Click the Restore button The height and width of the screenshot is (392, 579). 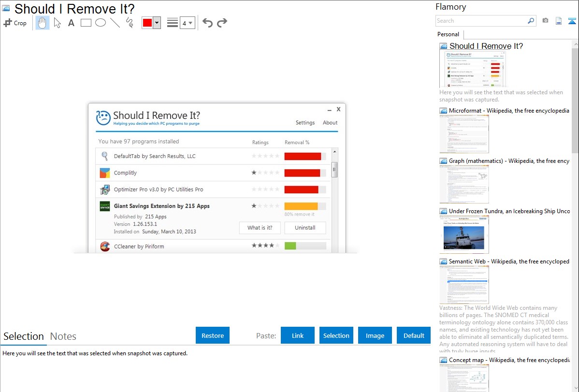click(213, 335)
